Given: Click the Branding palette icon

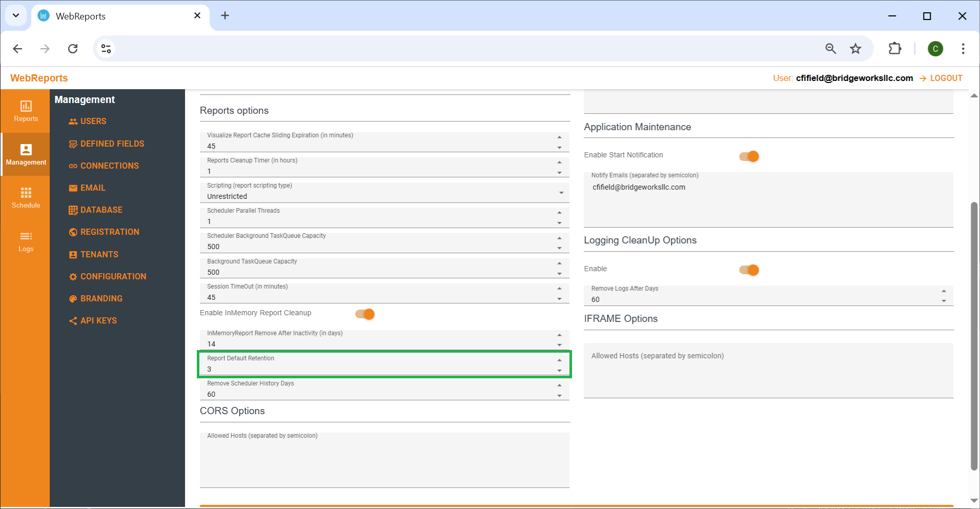Looking at the screenshot, I should click(x=73, y=299).
